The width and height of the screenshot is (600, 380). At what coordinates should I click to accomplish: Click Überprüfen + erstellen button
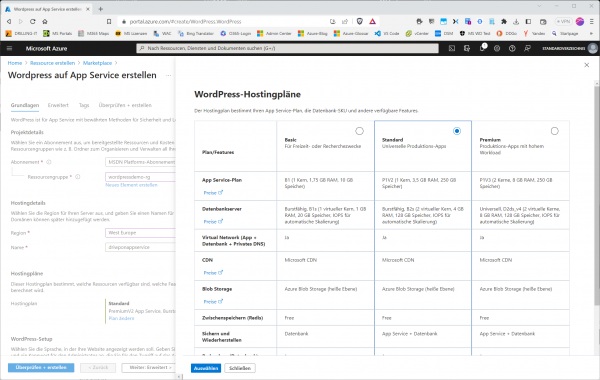pyautogui.click(x=41, y=367)
